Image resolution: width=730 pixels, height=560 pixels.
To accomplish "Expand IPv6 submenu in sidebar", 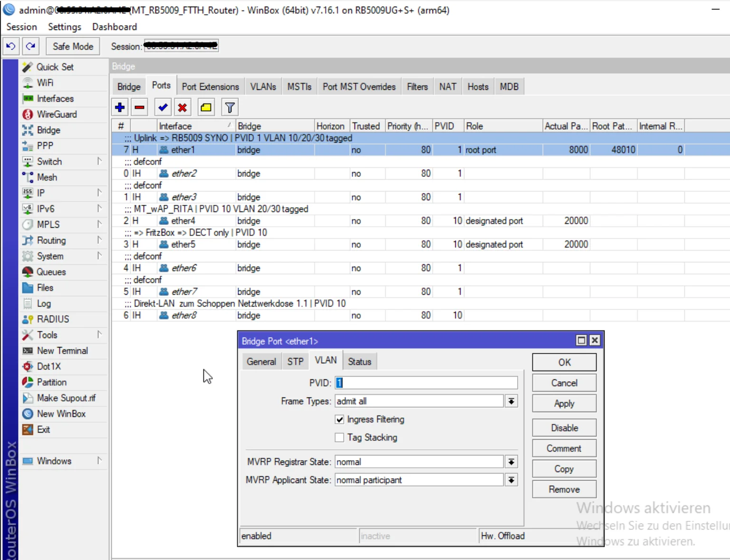I will 99,208.
